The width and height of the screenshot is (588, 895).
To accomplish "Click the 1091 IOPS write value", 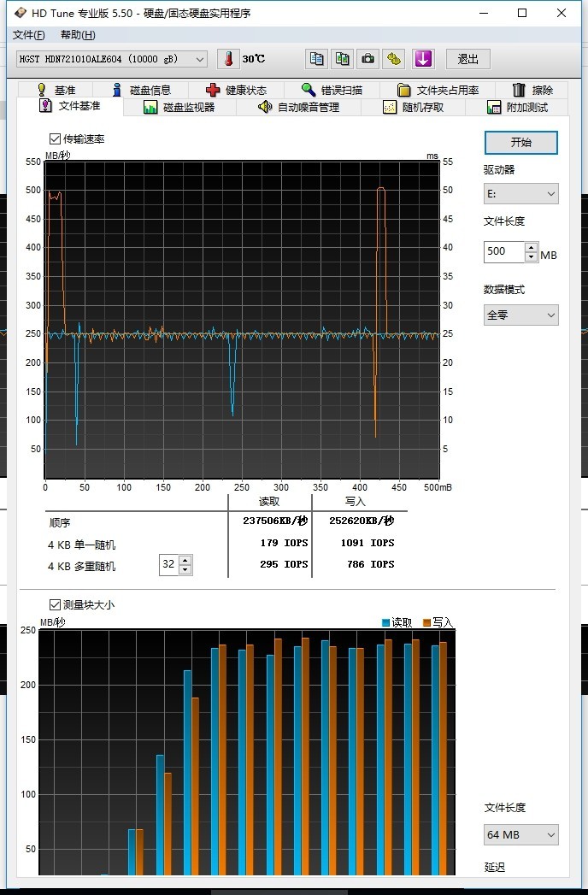I will [367, 543].
